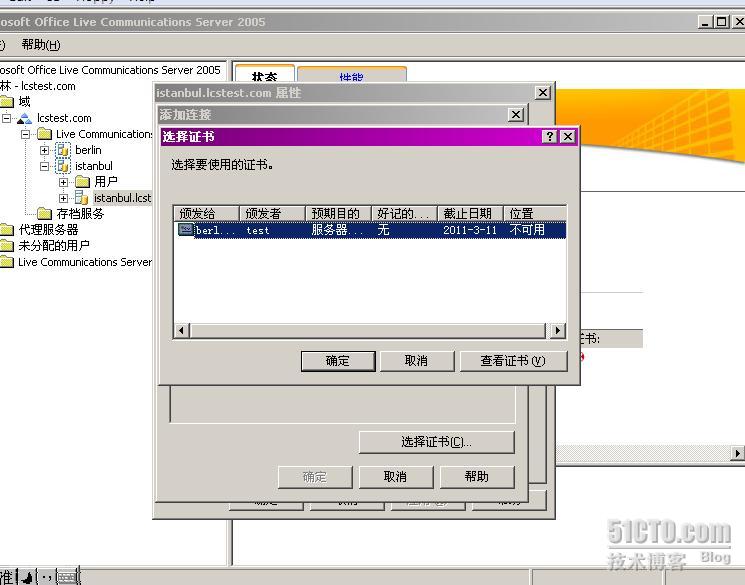Click the 存档服务 folder icon
Image resolution: width=745 pixels, height=585 pixels.
pyautogui.click(x=45, y=214)
